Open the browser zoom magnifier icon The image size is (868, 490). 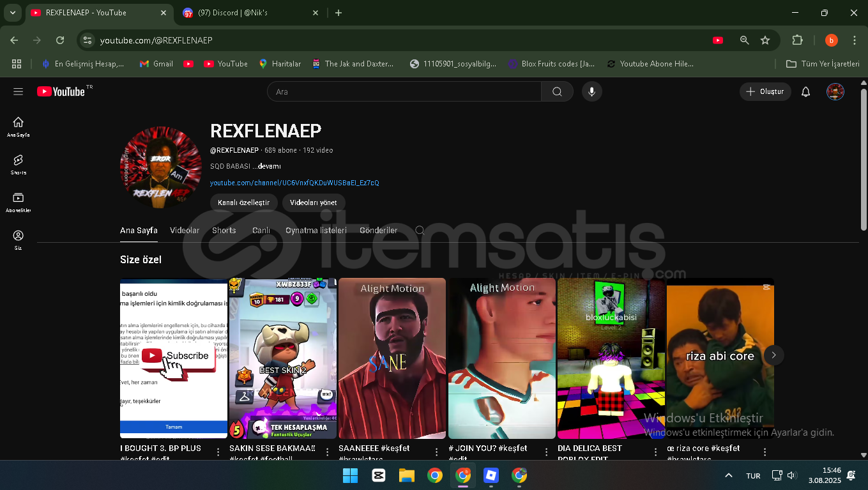[745, 40]
